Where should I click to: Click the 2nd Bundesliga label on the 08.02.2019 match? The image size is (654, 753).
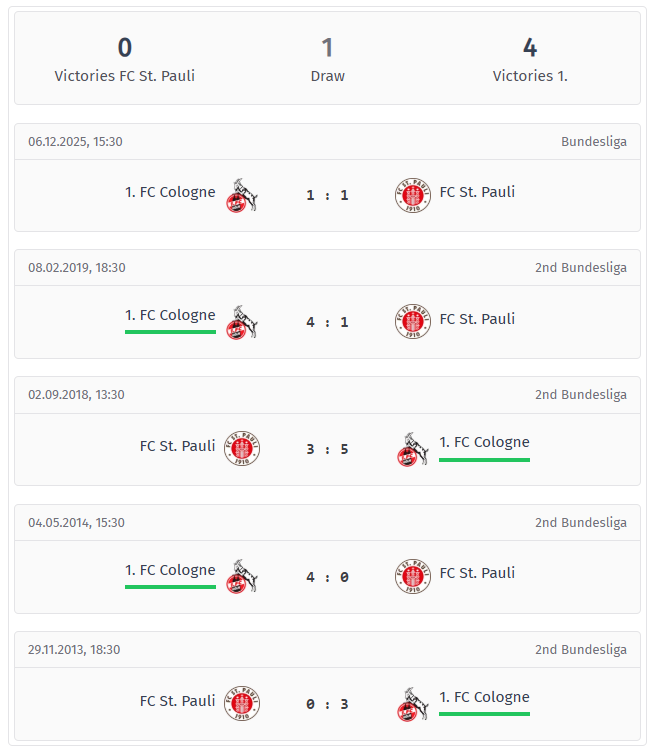click(x=580, y=267)
